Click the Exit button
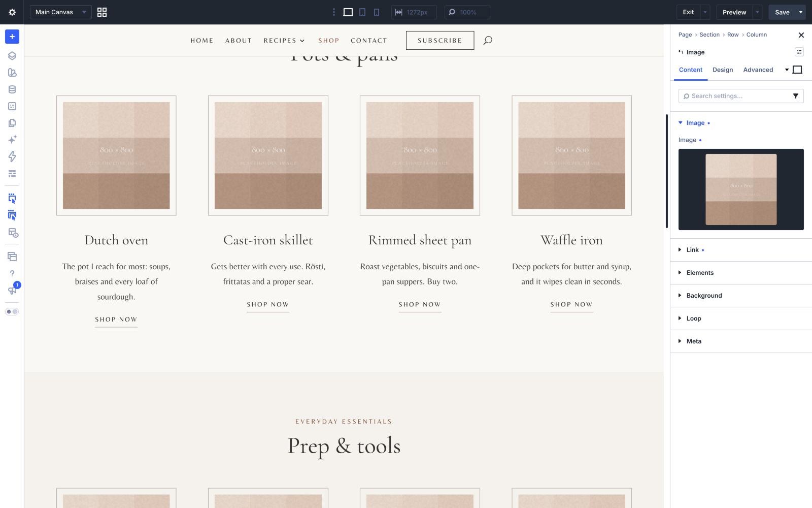This screenshot has height=508, width=812. coord(688,12)
